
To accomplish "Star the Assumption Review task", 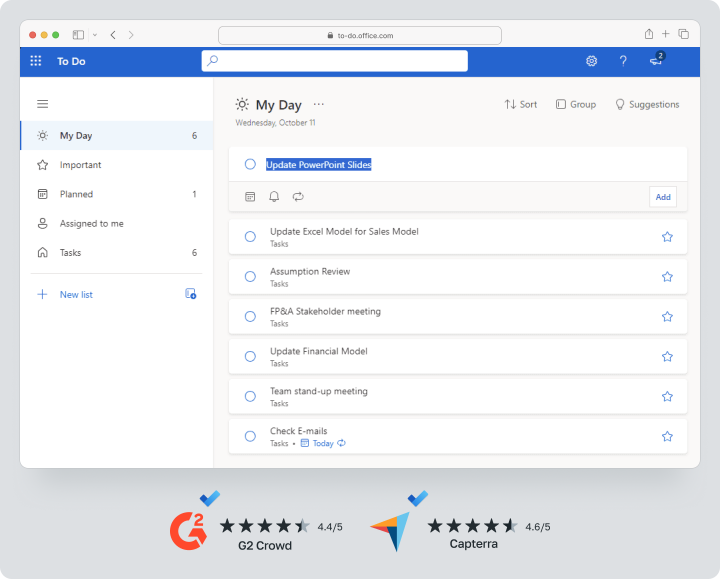I will coord(667,277).
